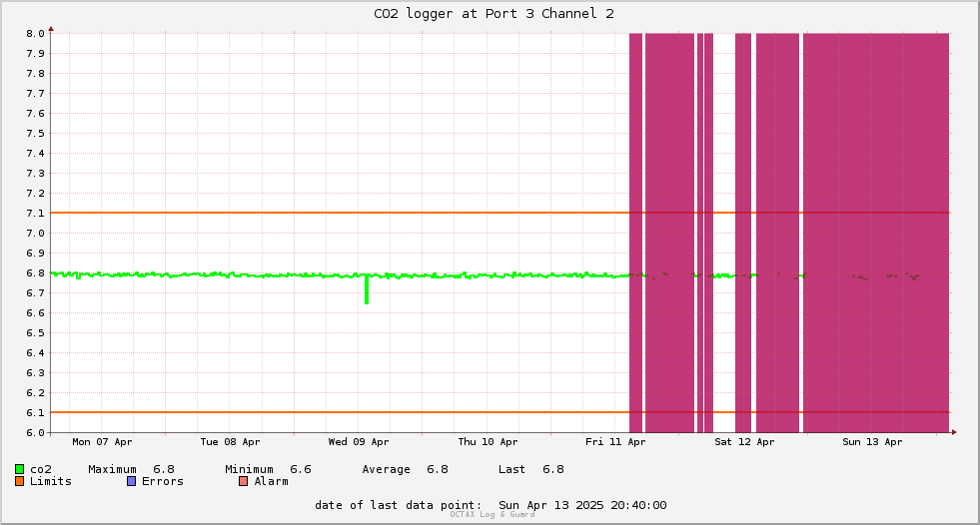Click the blue Errors legend swatch
980x525 pixels.
click(x=131, y=481)
